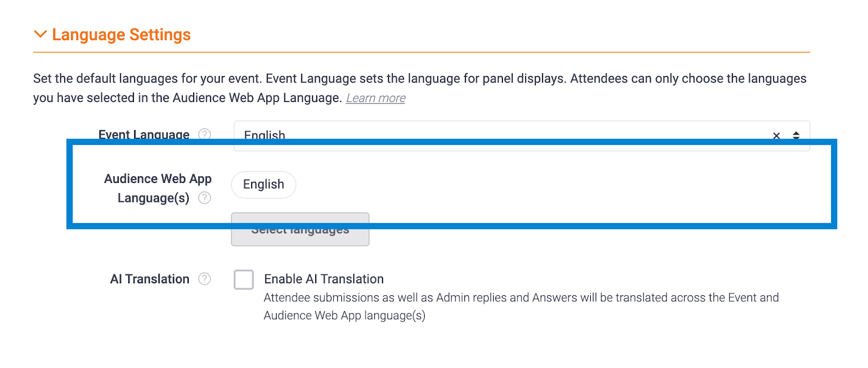Click the orange divider line under heading

[422, 52]
